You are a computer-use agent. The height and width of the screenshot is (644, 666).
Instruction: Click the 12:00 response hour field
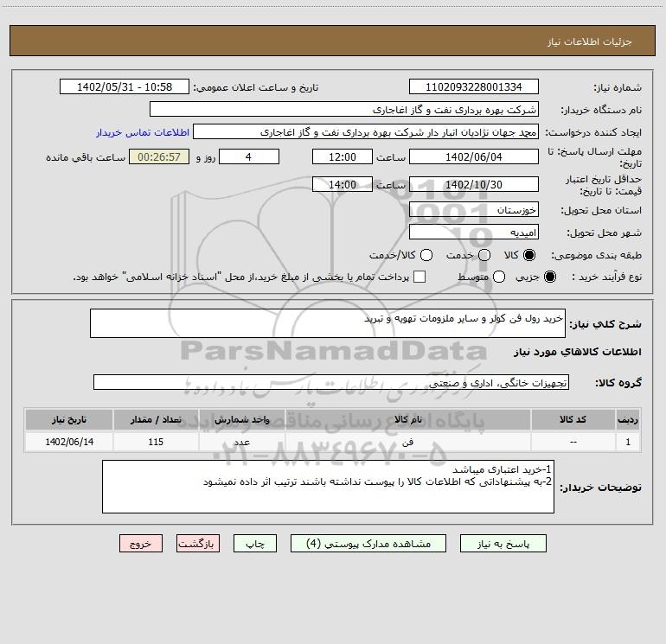343,156
